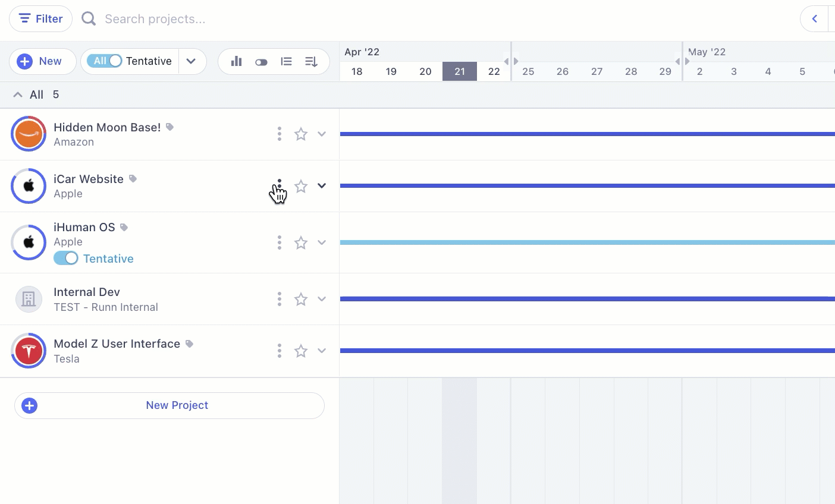Click the tag icon beside iCar Website
Screen dimensions: 835x504
(133, 179)
